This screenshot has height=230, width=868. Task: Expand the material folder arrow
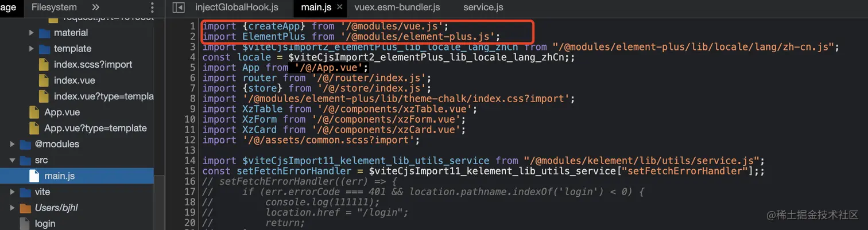click(32, 33)
